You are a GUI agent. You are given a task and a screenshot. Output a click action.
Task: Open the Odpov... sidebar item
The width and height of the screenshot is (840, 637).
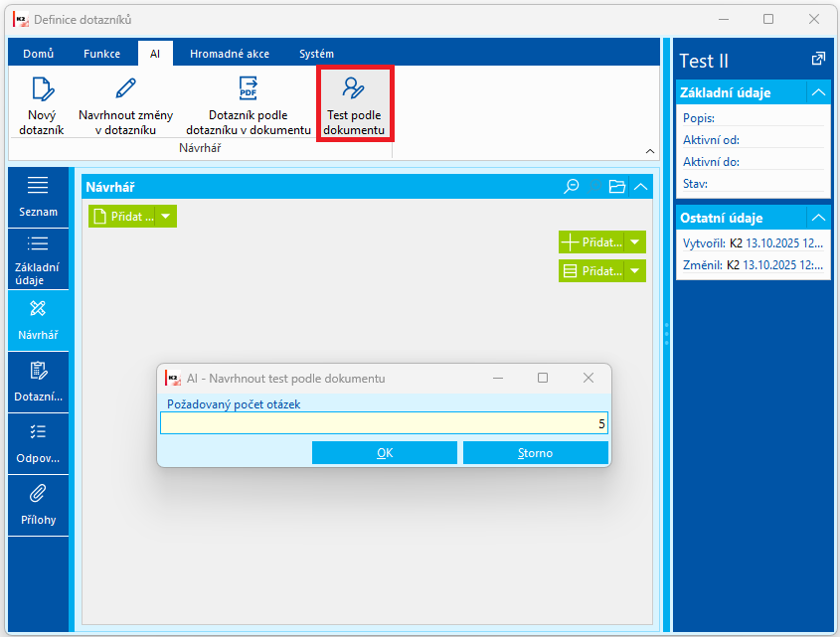click(38, 443)
